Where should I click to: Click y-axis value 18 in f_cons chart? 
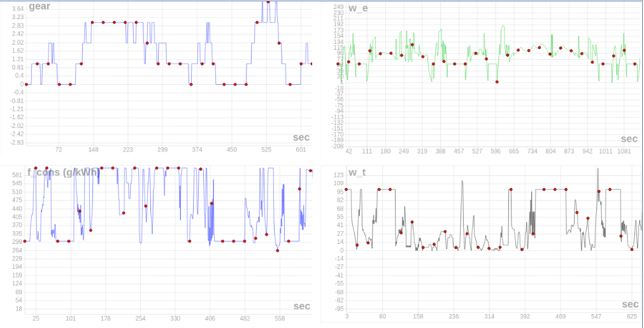[19, 309]
